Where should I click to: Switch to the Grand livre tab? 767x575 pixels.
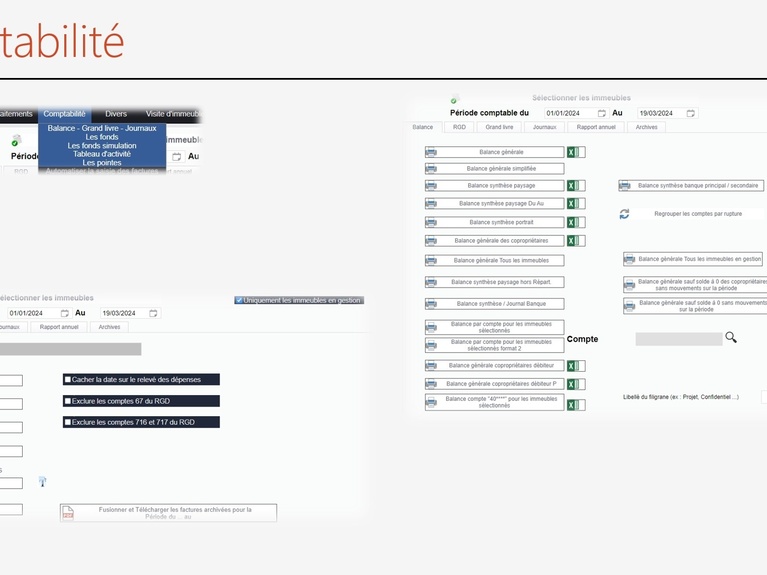pyautogui.click(x=500, y=127)
